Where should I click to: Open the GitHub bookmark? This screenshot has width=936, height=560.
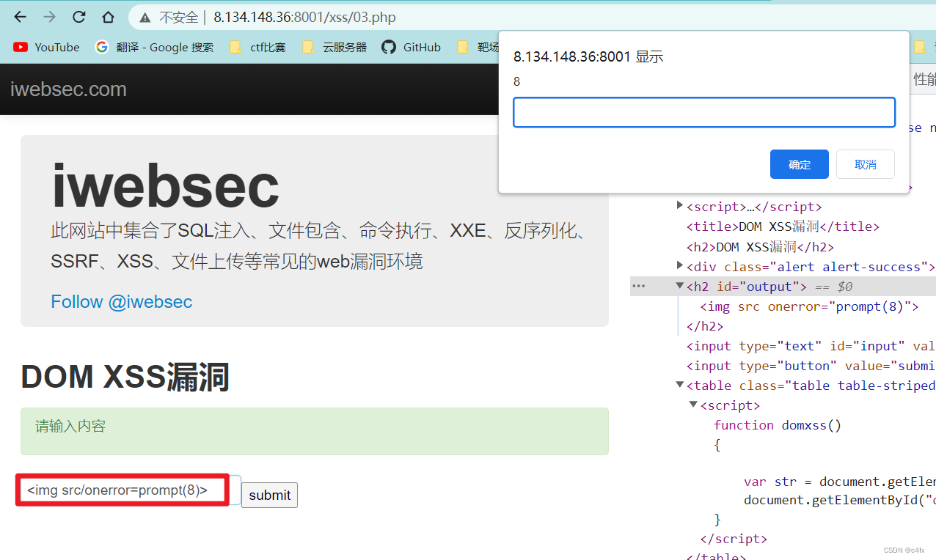point(412,47)
